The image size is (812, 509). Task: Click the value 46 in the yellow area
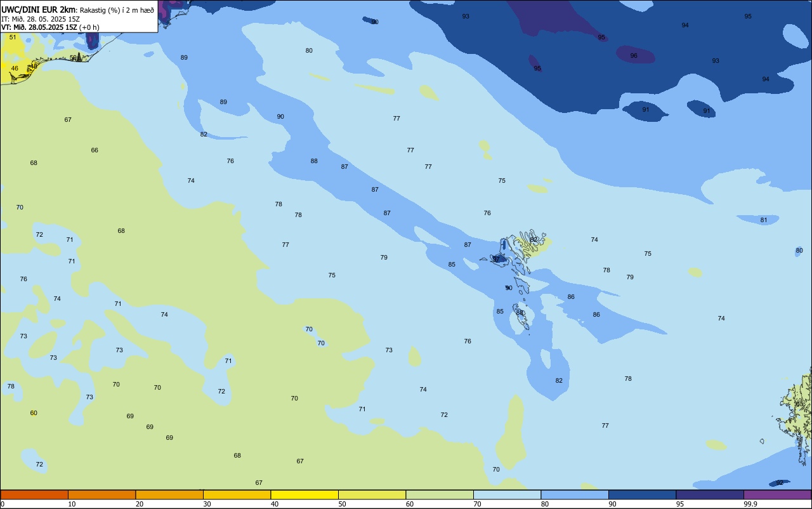(x=15, y=69)
